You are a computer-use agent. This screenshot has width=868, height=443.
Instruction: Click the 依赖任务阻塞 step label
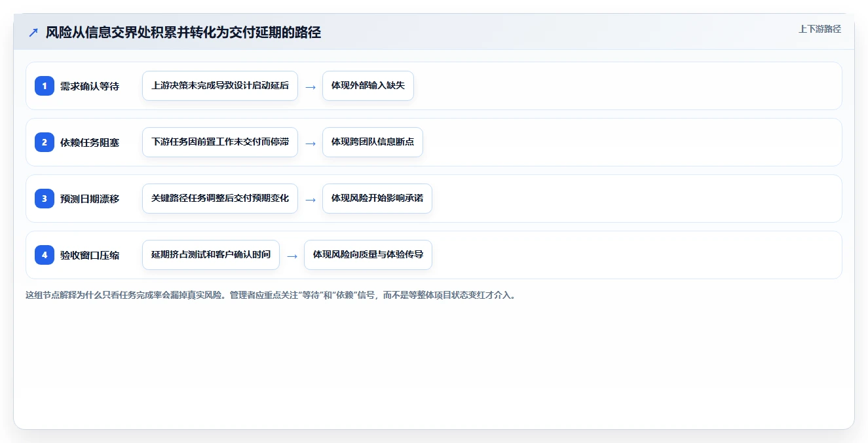[90, 142]
